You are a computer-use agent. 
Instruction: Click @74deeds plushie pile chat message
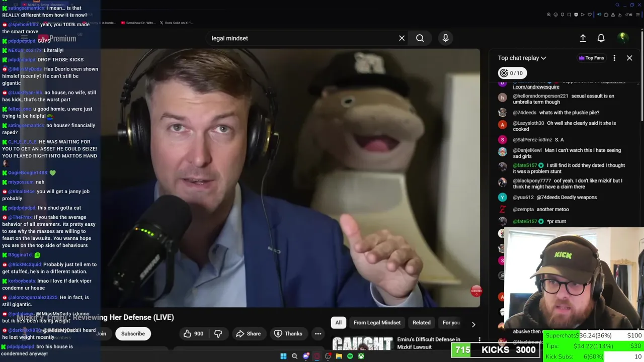click(556, 113)
